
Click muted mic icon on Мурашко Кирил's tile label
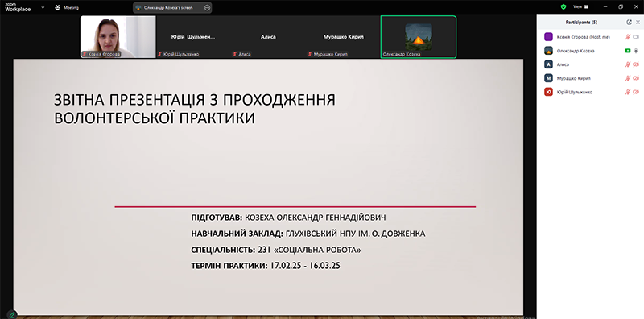pyautogui.click(x=310, y=54)
